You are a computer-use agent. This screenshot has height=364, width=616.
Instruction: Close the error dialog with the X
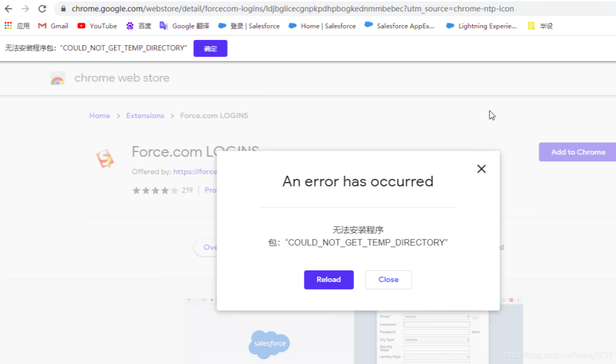point(481,169)
